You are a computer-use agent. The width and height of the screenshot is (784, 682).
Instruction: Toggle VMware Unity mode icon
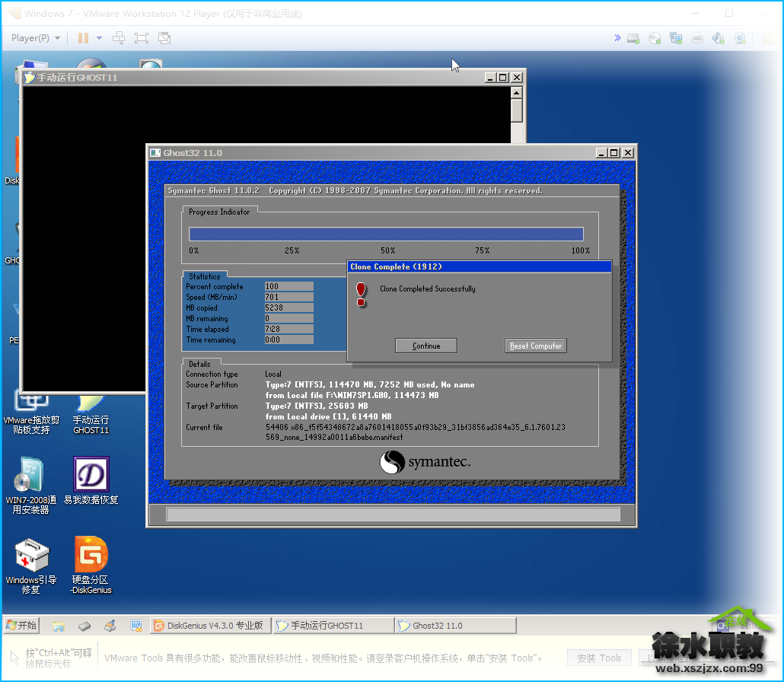[x=164, y=38]
